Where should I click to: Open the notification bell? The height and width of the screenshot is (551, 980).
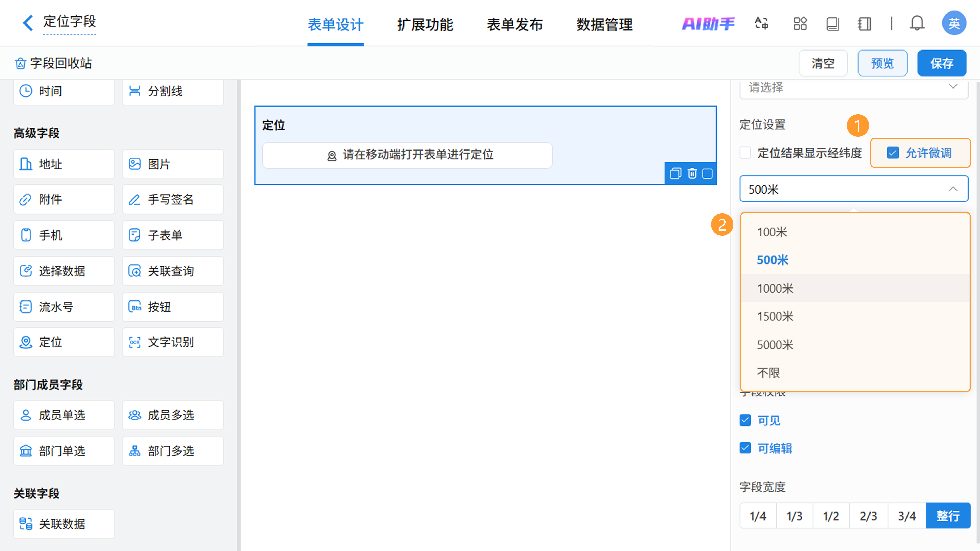pyautogui.click(x=917, y=23)
